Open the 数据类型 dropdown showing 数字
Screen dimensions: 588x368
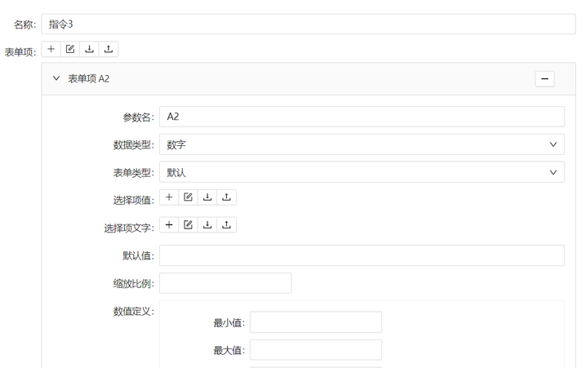coord(362,144)
